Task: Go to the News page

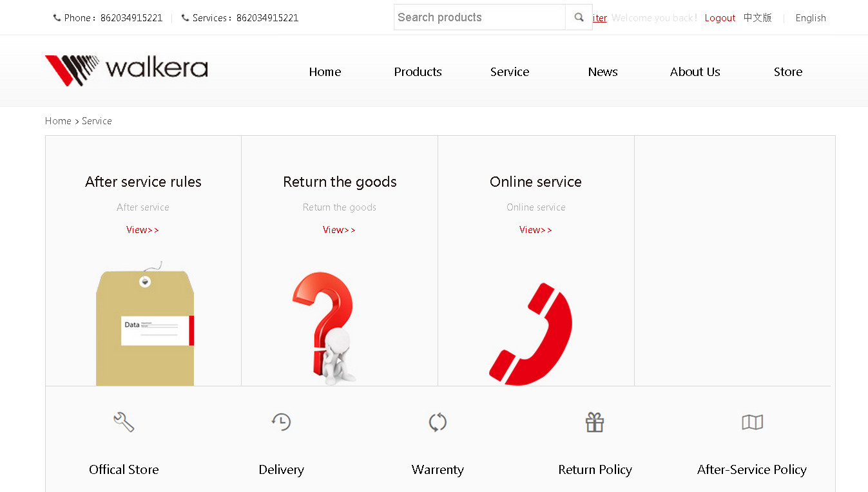Action: point(603,71)
